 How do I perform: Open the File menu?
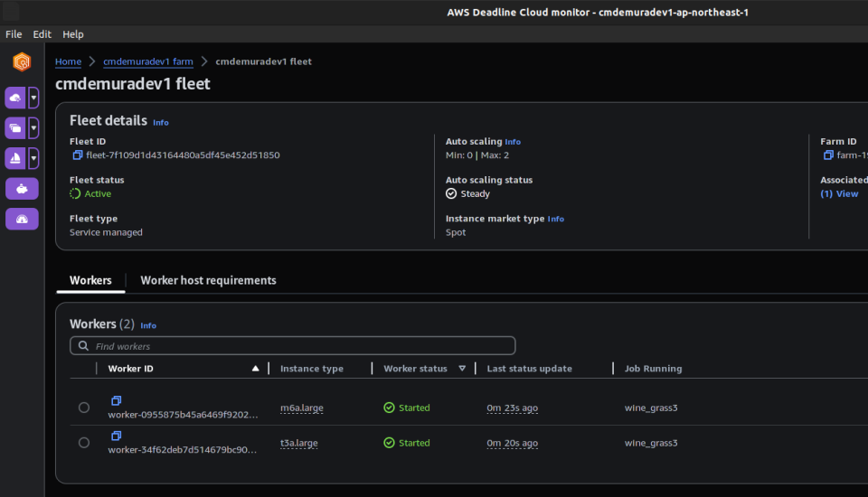click(x=14, y=34)
